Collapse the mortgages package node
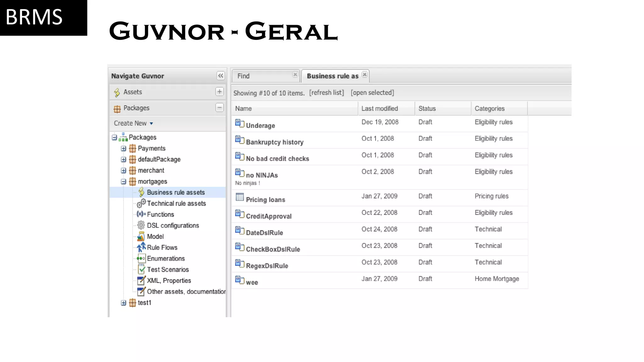 coord(124,181)
